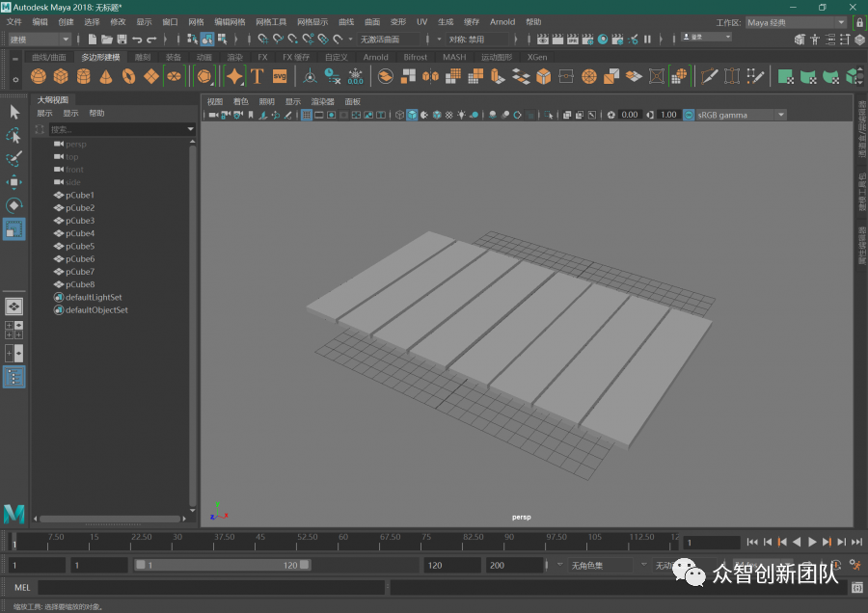The height and width of the screenshot is (613, 868).
Task: Create a polygon sphere from the shelf
Action: 39,76
